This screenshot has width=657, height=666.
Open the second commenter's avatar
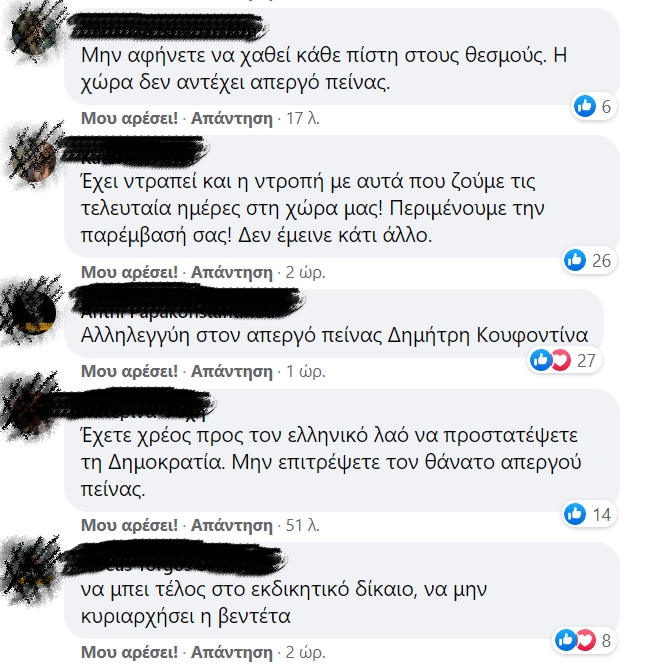coord(34,161)
